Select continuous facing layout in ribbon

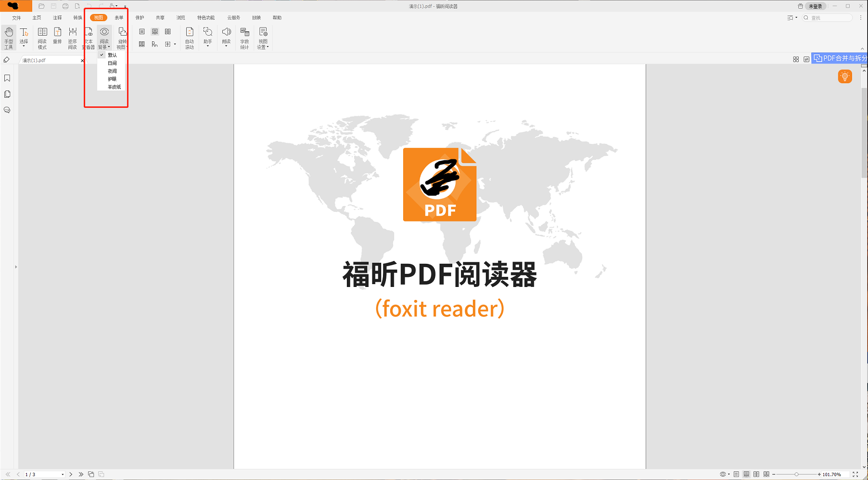click(x=141, y=44)
